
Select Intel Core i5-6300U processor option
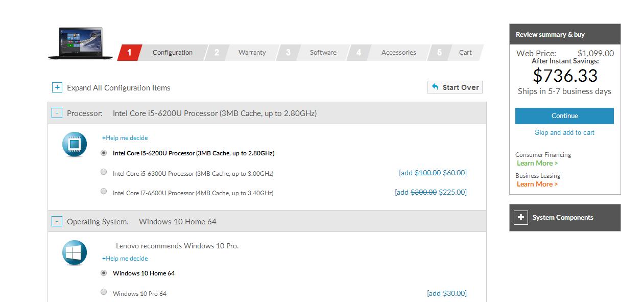[104, 172]
